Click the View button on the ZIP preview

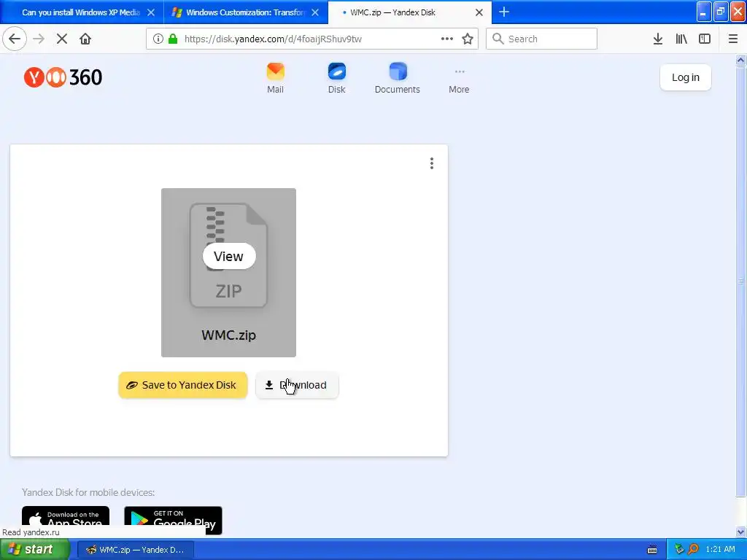click(229, 256)
